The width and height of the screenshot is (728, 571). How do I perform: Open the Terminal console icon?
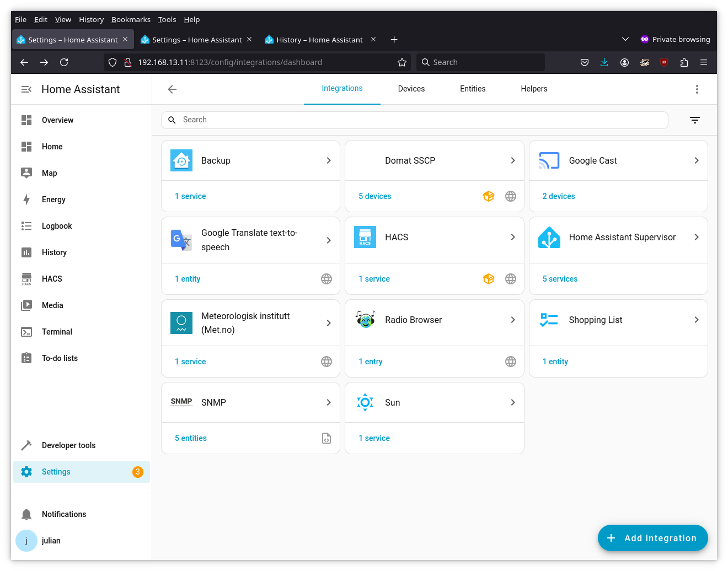26,332
